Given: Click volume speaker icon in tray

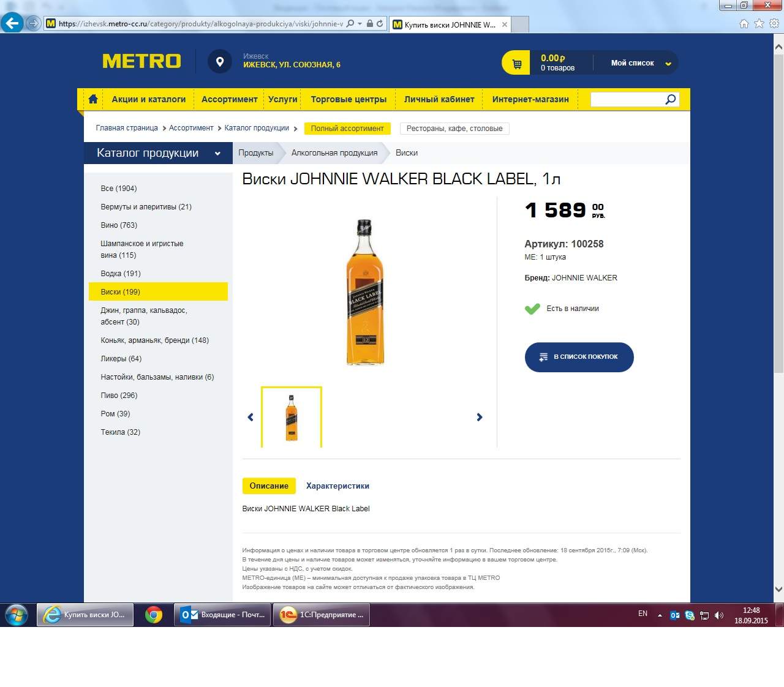Looking at the screenshot, I should coord(719,615).
